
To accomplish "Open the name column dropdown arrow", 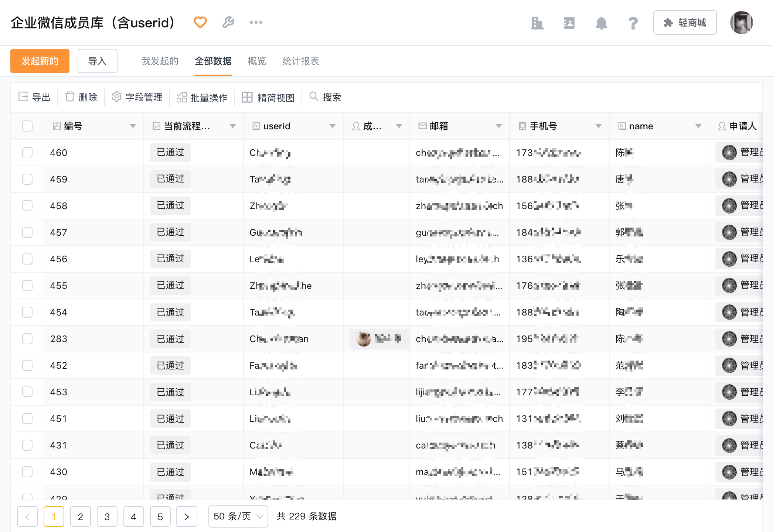I will click(698, 126).
